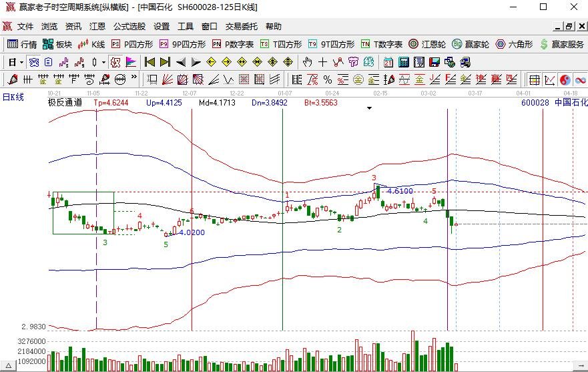Screen dimensions: 588x372
Task: Click the black right arrow icon
Action: tap(196, 62)
